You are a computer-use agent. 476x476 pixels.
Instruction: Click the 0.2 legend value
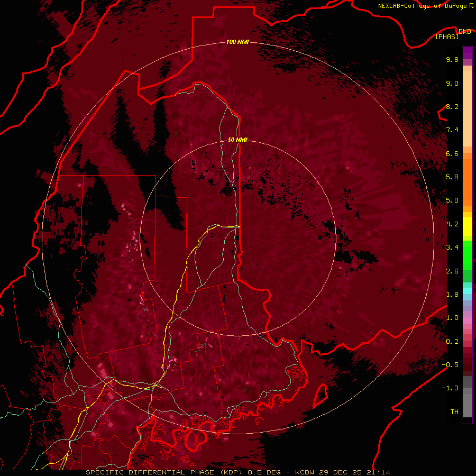coord(452,341)
